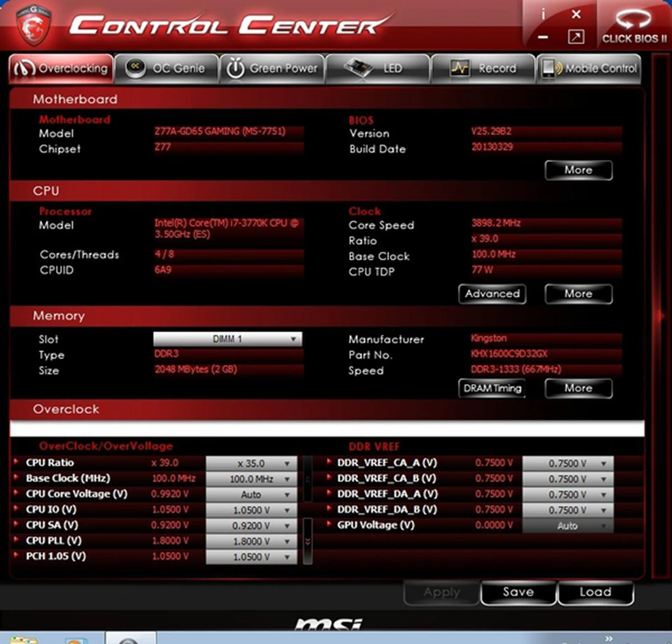Open the Mobile Control tab

point(589,68)
